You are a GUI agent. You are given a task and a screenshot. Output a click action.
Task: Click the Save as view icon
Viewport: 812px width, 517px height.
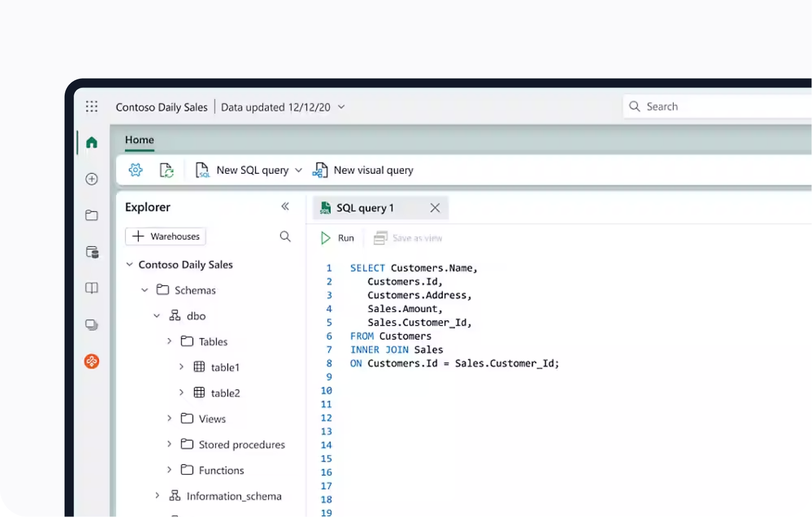[x=381, y=238]
